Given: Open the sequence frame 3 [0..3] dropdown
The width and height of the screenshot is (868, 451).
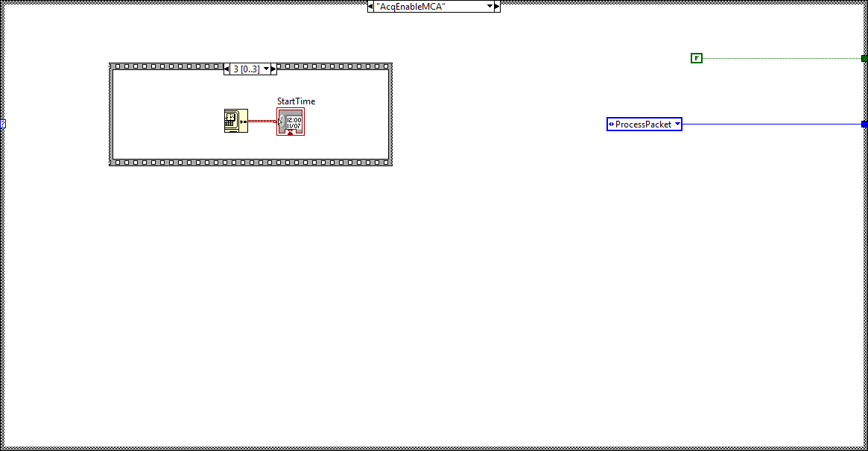Looking at the screenshot, I should 266,68.
